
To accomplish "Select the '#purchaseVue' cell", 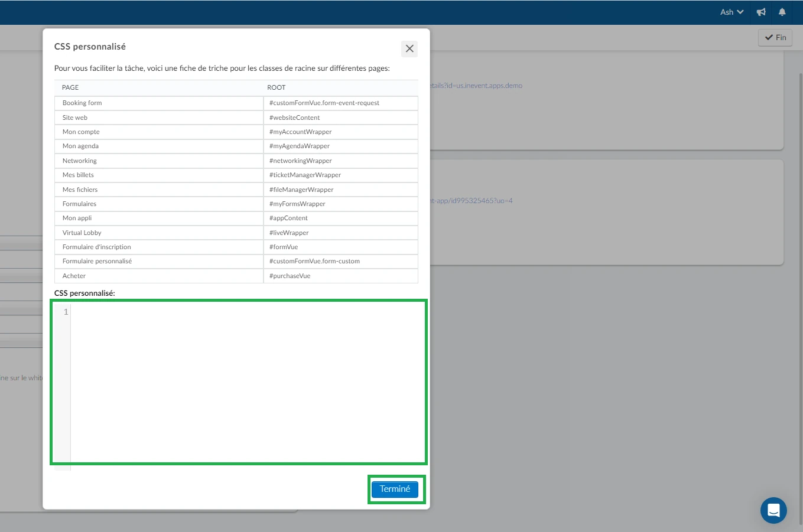I will coord(341,276).
